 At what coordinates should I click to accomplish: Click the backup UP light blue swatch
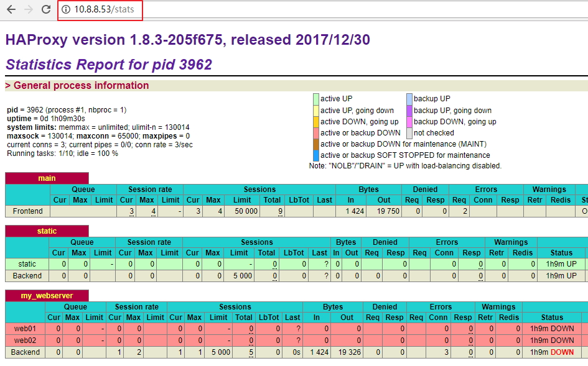point(409,99)
